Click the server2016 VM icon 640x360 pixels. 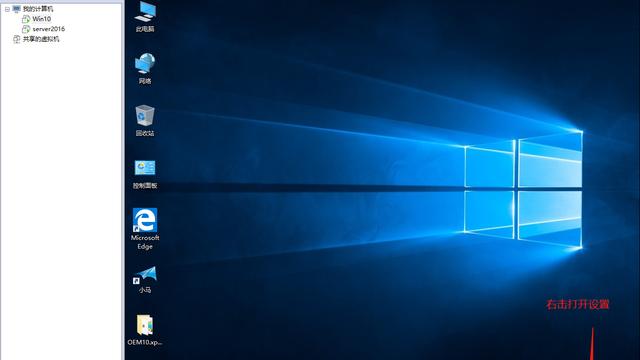pyautogui.click(x=26, y=29)
